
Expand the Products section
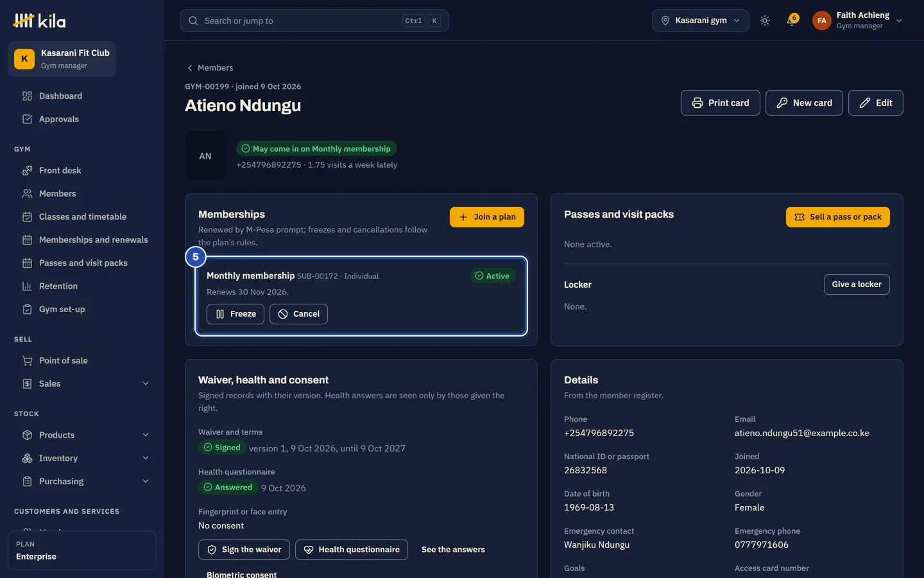82,435
